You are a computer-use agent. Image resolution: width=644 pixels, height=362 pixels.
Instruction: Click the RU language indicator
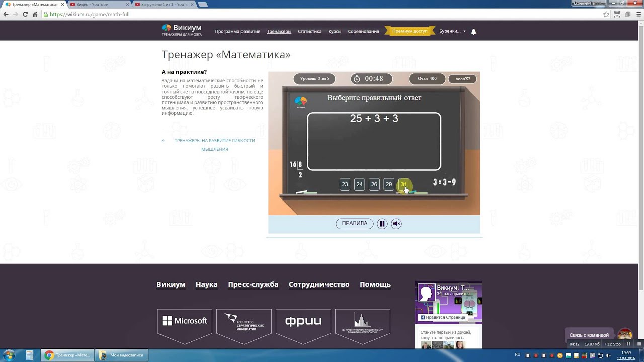518,355
